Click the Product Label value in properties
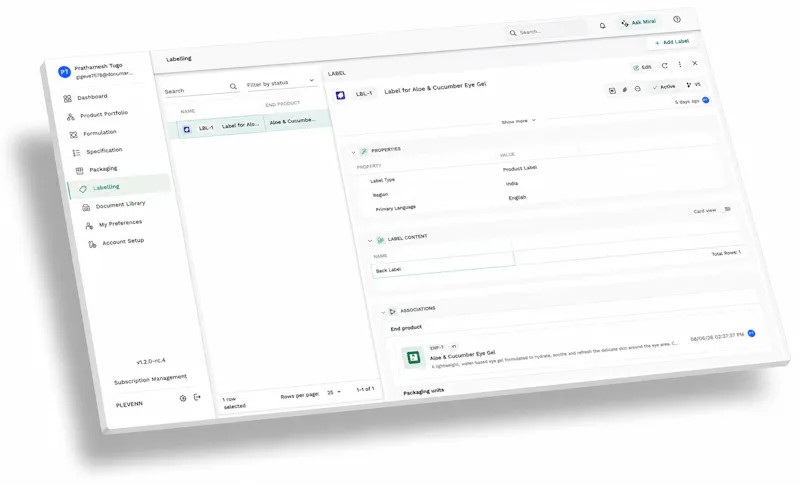 (520, 168)
